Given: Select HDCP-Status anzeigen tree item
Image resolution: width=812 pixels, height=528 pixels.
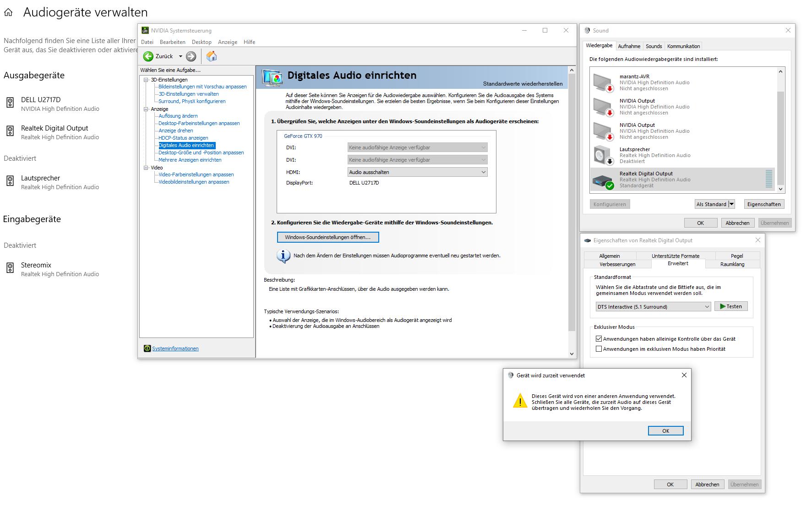Looking at the screenshot, I should coord(183,138).
